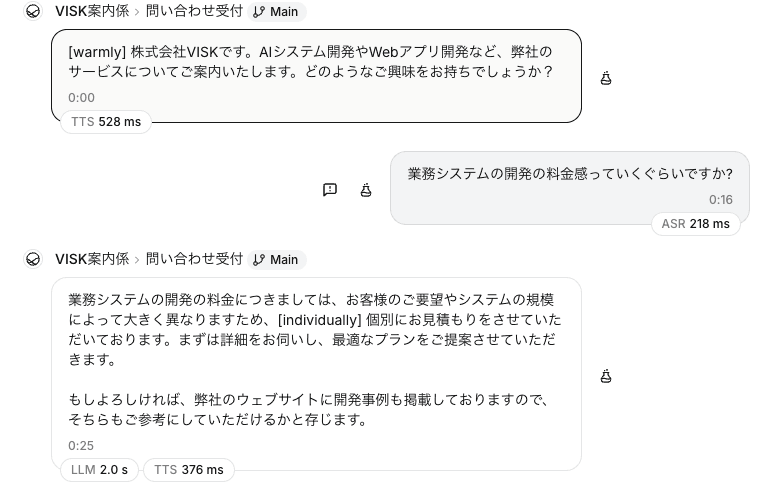The width and height of the screenshot is (774, 482).
Task: Open 問い合わせ受付 in the second breadcrumb
Action: [x=194, y=259]
